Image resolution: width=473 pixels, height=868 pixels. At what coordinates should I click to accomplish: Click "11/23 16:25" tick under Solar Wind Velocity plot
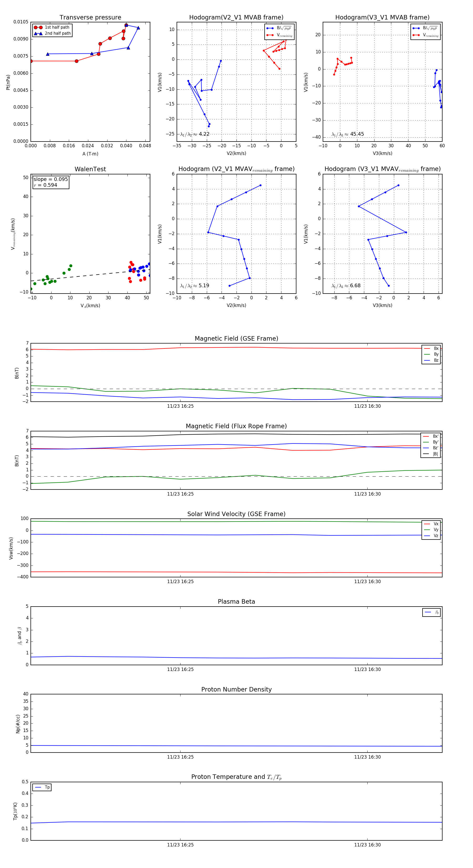181,582
